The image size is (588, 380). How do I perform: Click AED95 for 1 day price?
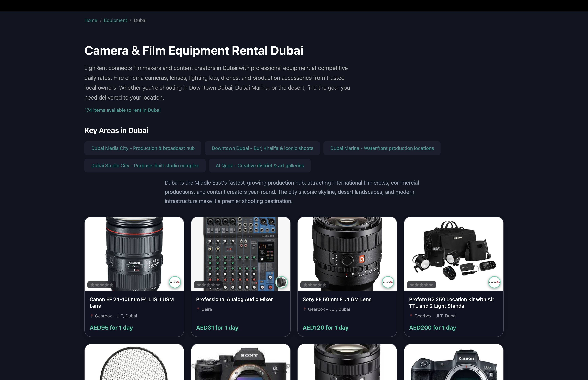[x=111, y=328]
